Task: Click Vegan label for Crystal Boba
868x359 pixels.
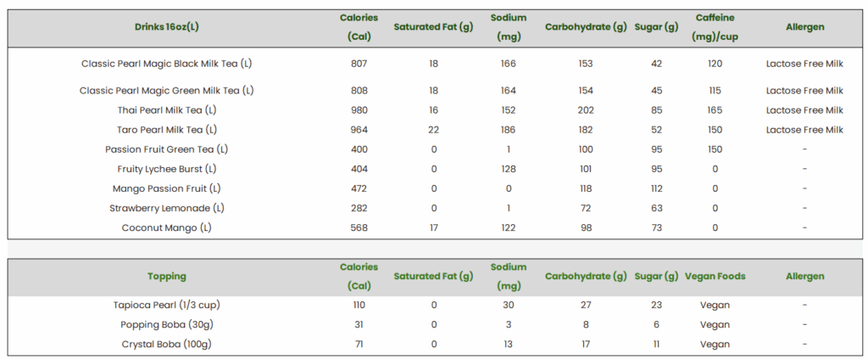Action: coord(715,344)
